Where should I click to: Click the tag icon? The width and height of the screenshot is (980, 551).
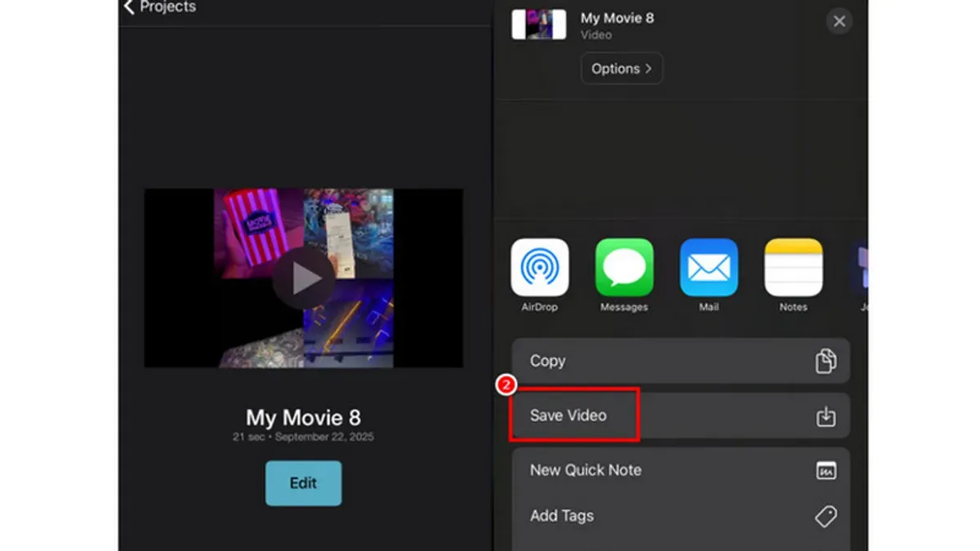(x=826, y=516)
